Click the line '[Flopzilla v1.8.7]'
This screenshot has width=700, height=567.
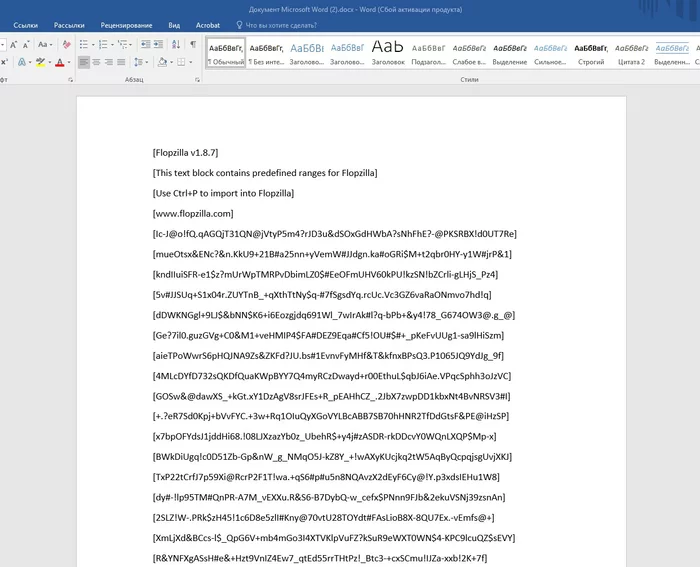click(185, 153)
